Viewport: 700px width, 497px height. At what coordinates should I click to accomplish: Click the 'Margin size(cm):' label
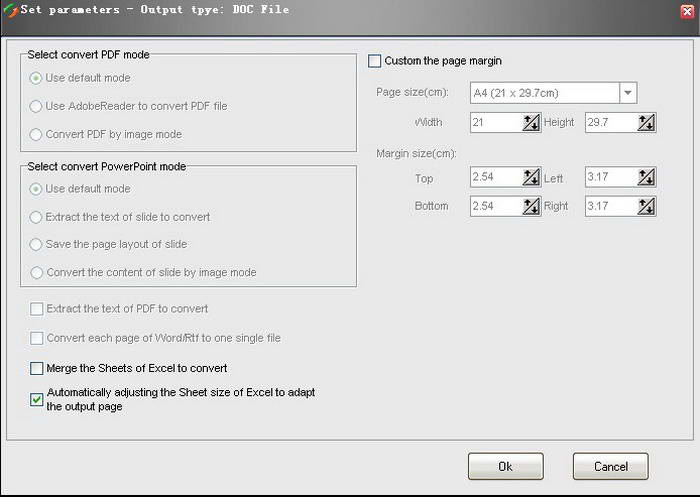tap(416, 154)
